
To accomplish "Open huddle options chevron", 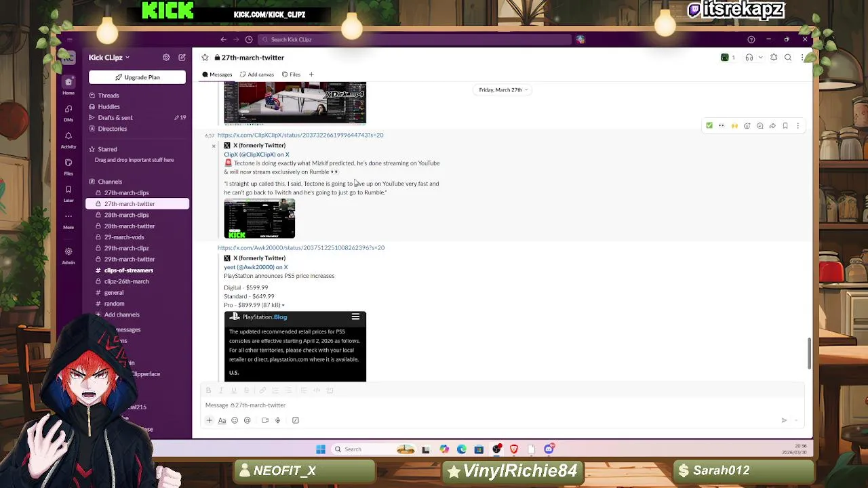I will [x=760, y=58].
